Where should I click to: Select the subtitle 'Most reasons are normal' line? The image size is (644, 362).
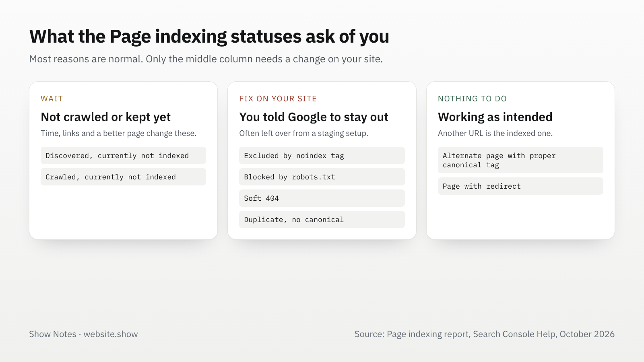206,59
